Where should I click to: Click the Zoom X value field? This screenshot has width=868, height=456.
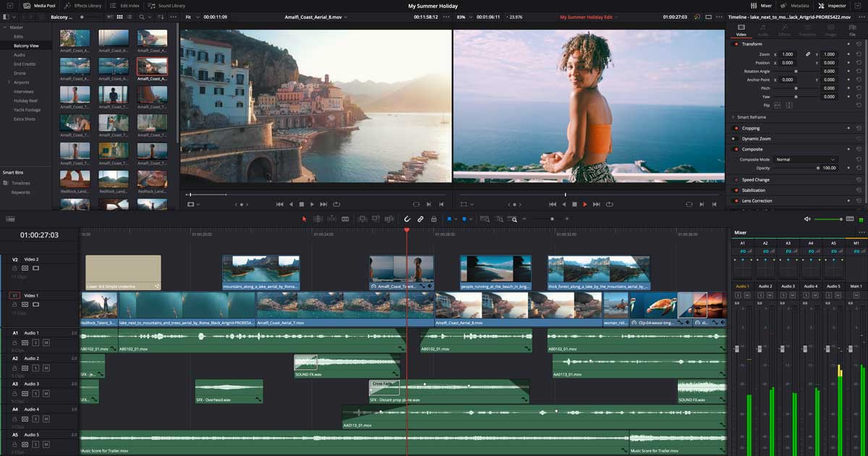[787, 54]
